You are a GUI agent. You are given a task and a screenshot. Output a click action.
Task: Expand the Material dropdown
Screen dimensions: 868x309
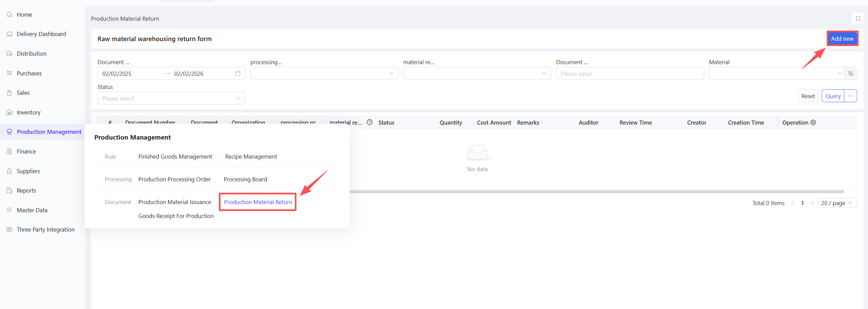coord(776,73)
